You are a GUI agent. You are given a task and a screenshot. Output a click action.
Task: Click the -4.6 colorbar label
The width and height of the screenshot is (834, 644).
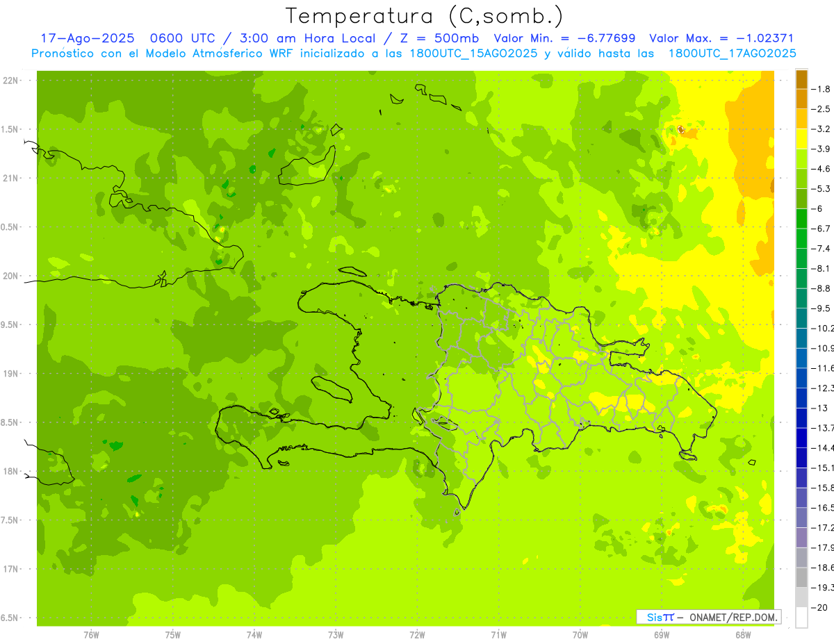coord(821,169)
